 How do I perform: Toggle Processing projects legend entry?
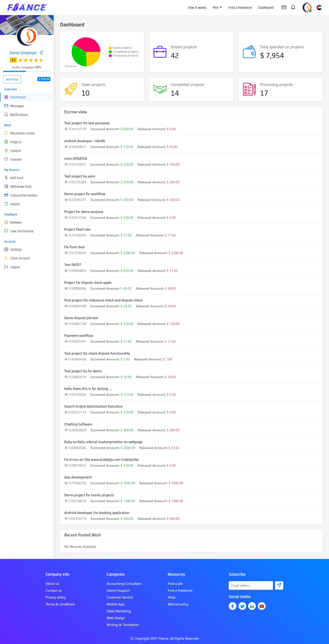tap(125, 56)
